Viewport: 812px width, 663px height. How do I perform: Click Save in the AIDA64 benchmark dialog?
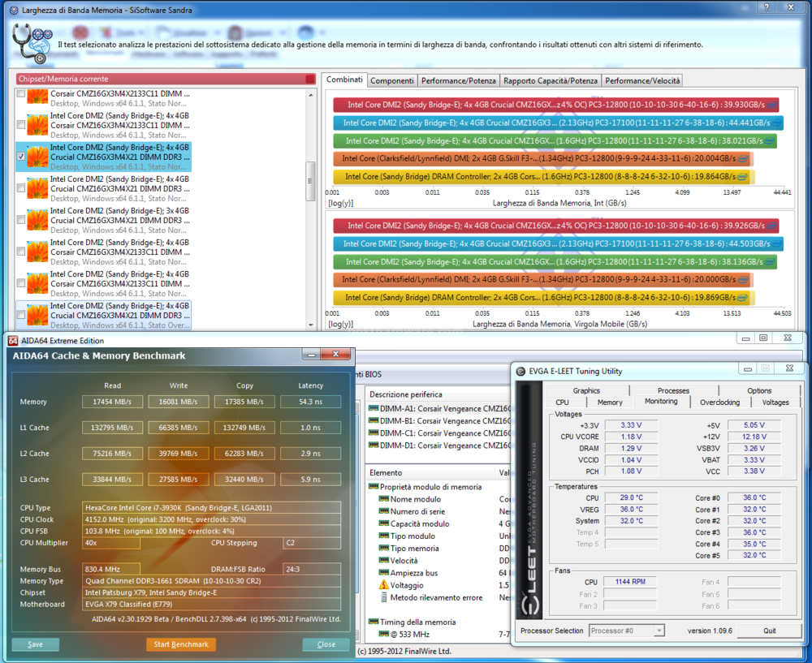click(35, 644)
